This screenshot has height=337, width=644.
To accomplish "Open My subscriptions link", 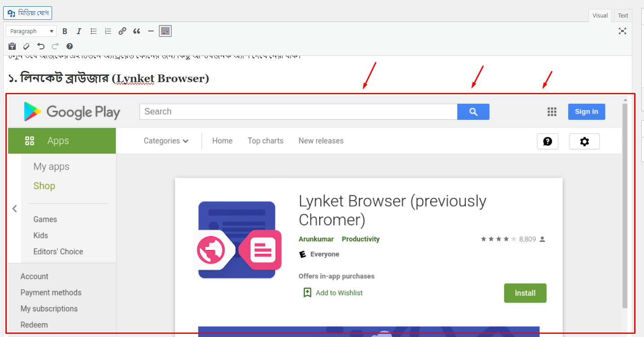I will click(x=49, y=309).
